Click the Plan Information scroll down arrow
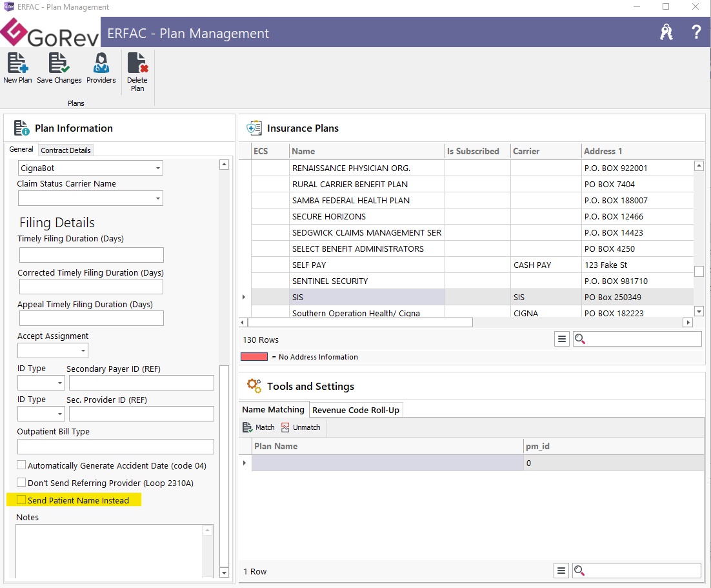 tap(224, 573)
